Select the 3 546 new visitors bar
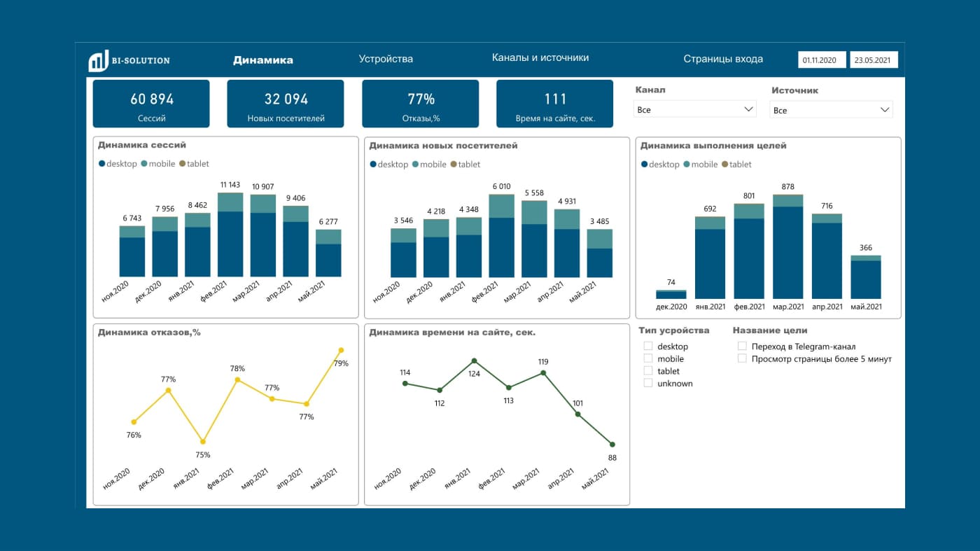 click(x=404, y=253)
